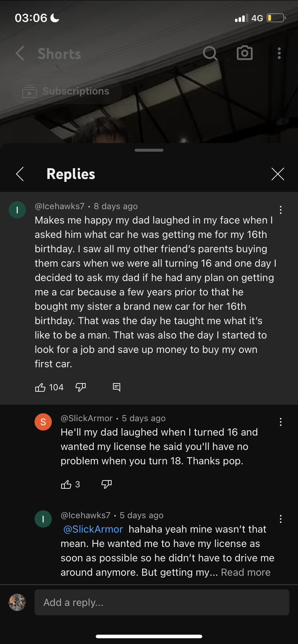This screenshot has height=644, width=298.
Task: Expand reply with Read more
Action: point(246,572)
